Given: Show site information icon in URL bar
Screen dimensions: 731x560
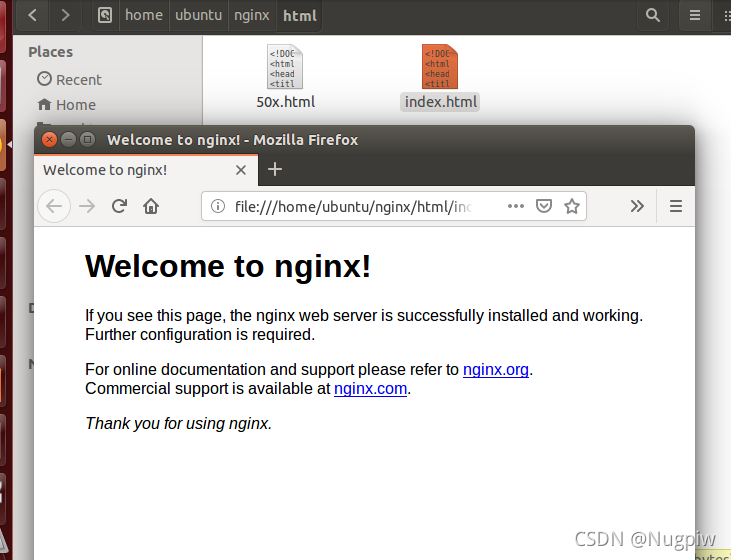Looking at the screenshot, I should tap(218, 206).
